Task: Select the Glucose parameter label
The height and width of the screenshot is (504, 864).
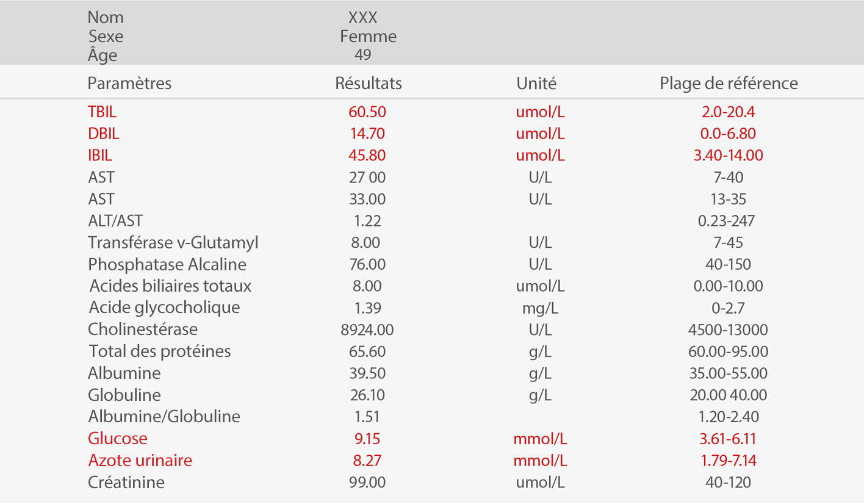Action: 118,439
